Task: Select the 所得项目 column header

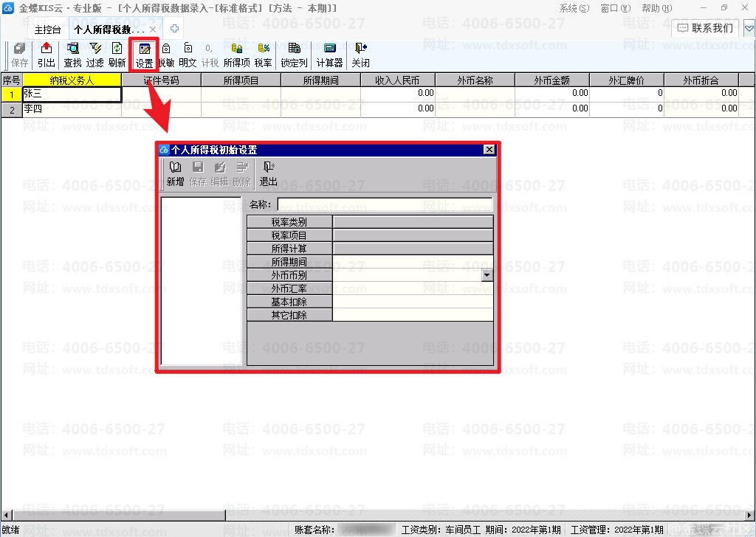Action: [x=241, y=80]
